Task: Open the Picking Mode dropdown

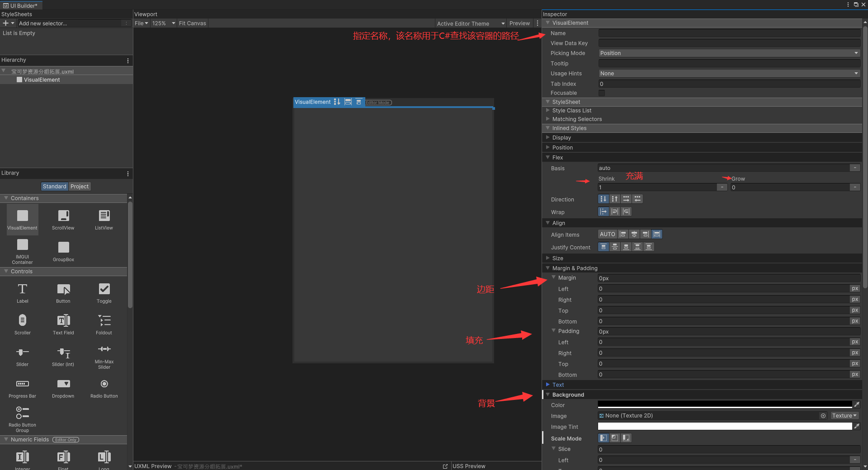Action: (729, 53)
